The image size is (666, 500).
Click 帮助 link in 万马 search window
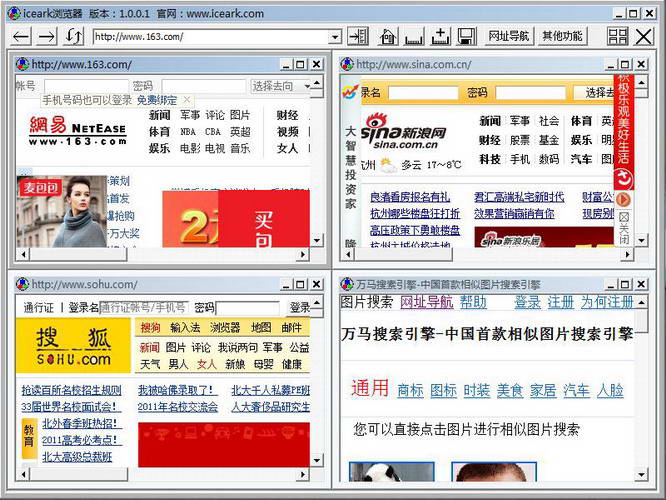click(x=474, y=302)
